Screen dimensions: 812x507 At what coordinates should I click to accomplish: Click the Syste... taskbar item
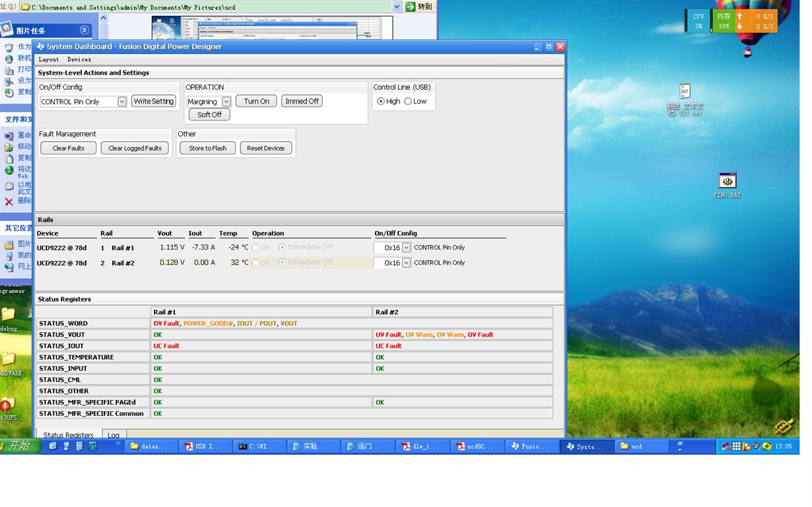pos(586,446)
